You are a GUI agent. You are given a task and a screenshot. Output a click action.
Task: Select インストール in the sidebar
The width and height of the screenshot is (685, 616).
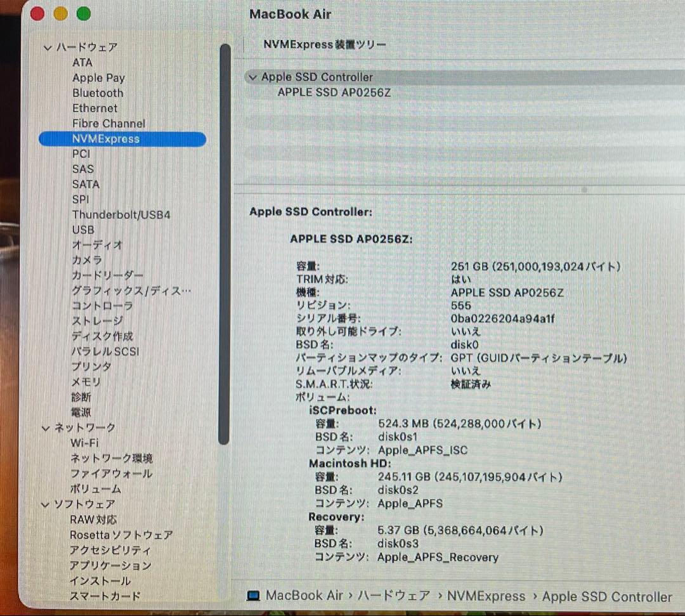pos(100,581)
